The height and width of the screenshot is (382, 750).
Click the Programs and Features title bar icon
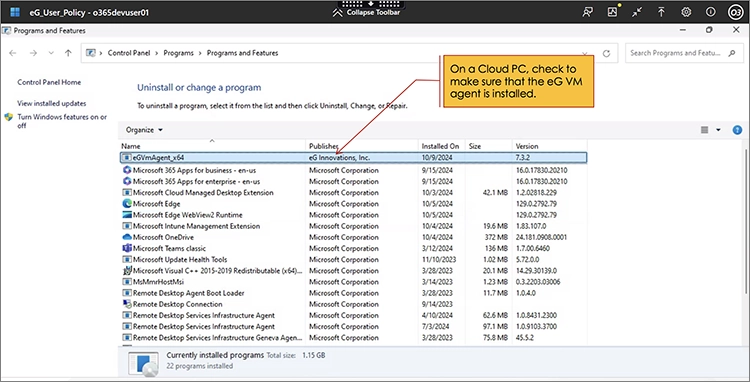coord(7,31)
